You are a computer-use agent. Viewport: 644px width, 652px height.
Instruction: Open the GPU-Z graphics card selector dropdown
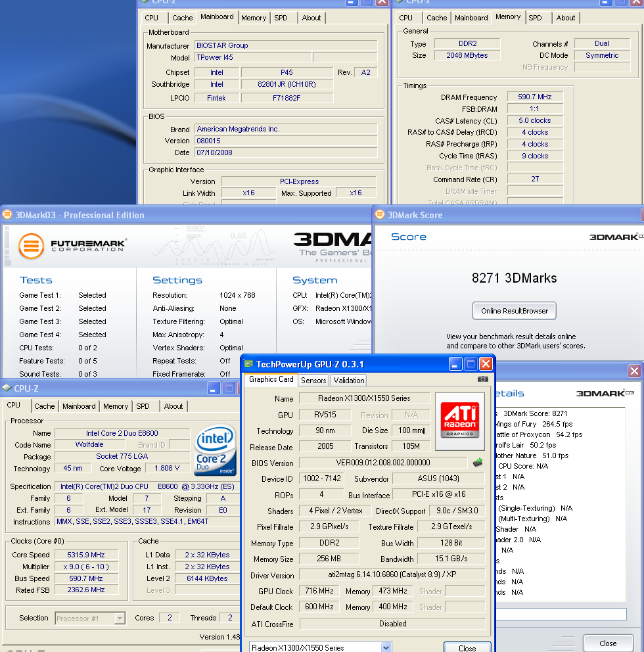[386, 647]
